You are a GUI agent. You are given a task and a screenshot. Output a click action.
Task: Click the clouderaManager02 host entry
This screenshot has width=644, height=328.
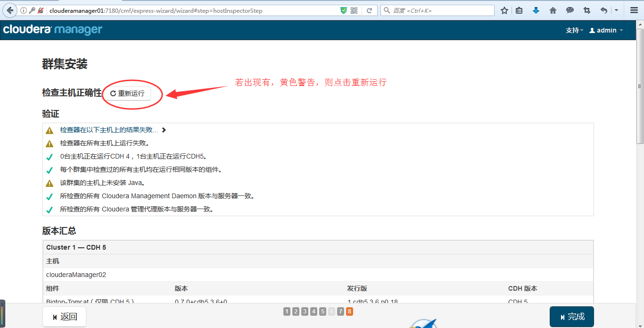pyautogui.click(x=76, y=275)
